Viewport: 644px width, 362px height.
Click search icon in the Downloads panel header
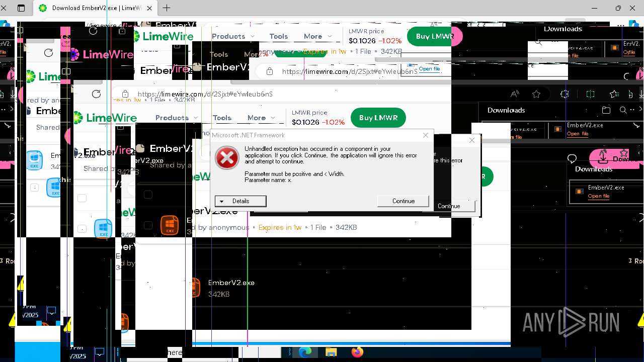pos(623,110)
